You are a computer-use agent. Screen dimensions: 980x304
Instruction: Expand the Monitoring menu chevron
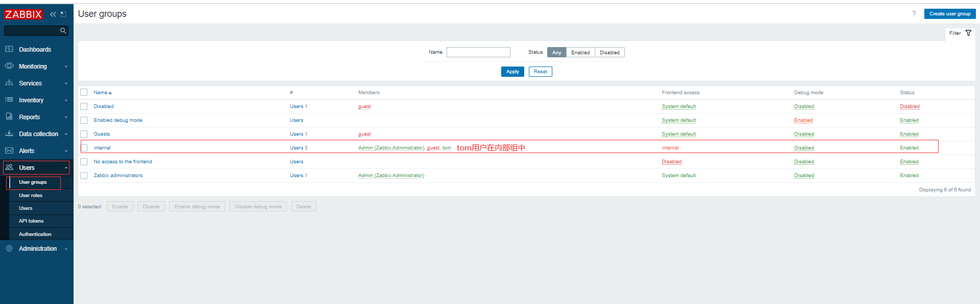[x=66, y=67]
